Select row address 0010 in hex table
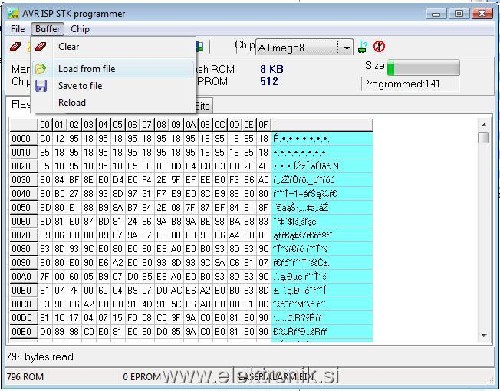Image resolution: width=500 pixels, height=391 pixels. pyautogui.click(x=23, y=153)
